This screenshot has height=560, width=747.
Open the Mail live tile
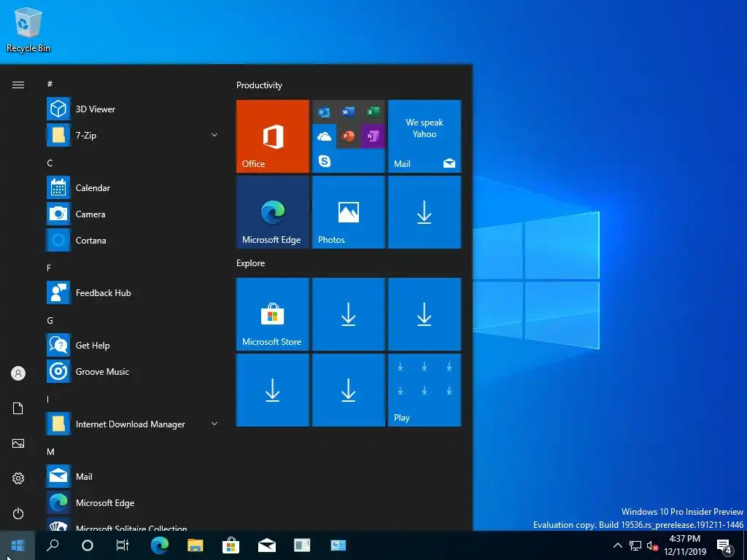pos(425,136)
